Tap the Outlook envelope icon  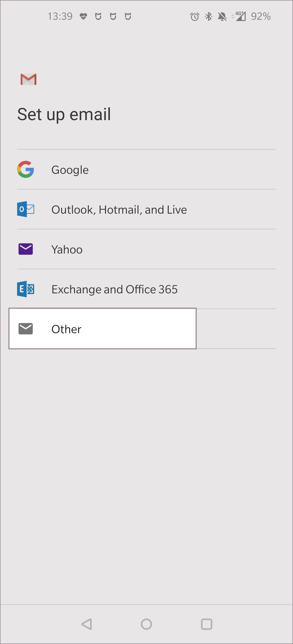[x=25, y=209]
